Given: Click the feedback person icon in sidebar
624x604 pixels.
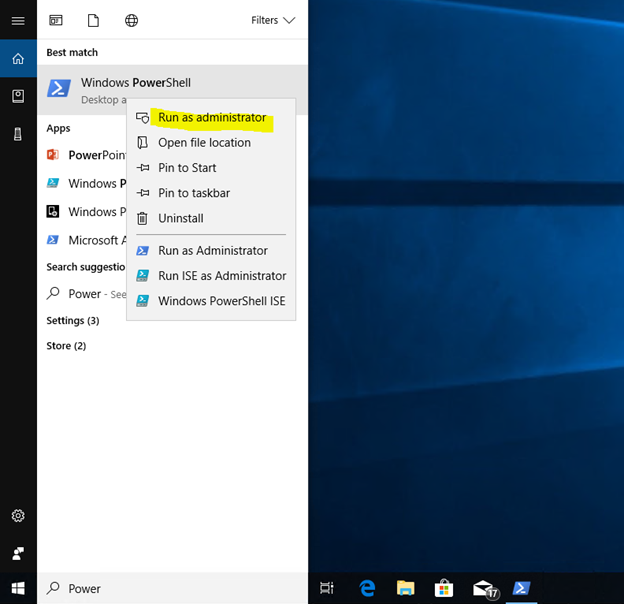Looking at the screenshot, I should coord(18,553).
